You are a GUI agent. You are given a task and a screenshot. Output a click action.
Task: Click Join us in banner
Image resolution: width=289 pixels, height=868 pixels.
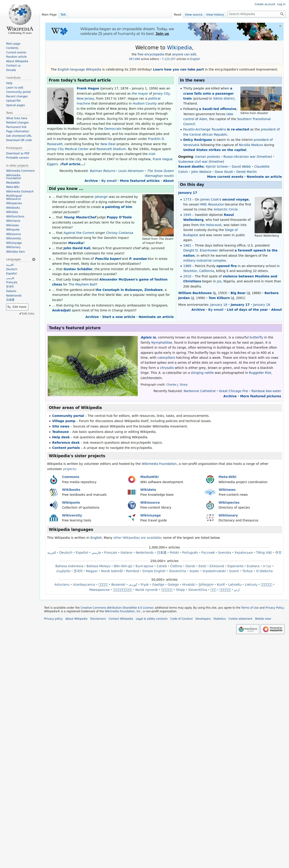(x=162, y=34)
